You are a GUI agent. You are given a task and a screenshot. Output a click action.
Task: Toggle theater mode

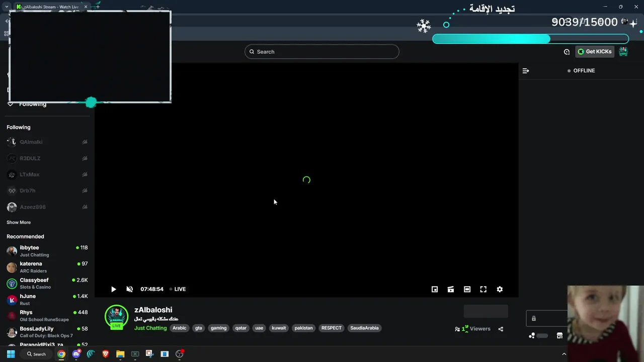pyautogui.click(x=467, y=289)
